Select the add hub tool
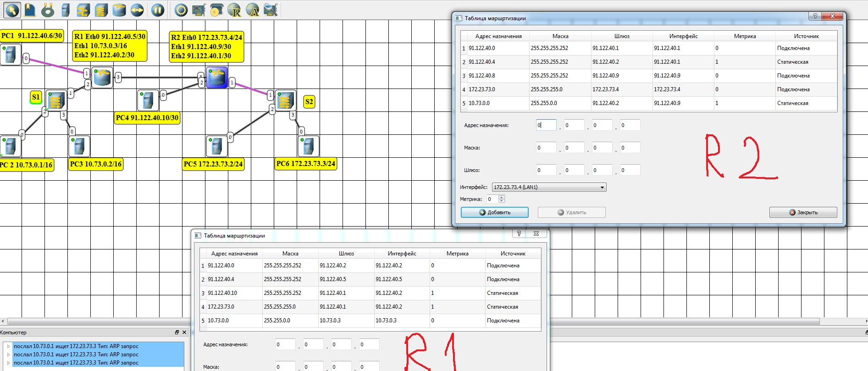Screen dimensions: 868x371 click(x=83, y=10)
